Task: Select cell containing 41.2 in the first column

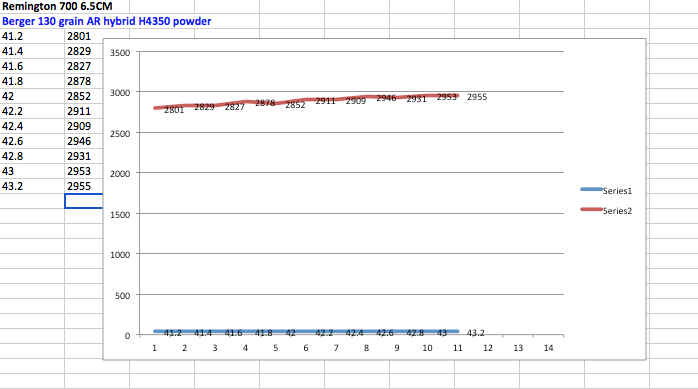Action: click(32, 36)
